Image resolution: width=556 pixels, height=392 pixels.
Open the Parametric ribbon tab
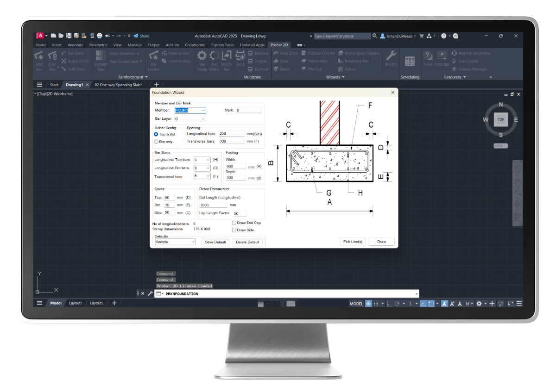click(98, 45)
